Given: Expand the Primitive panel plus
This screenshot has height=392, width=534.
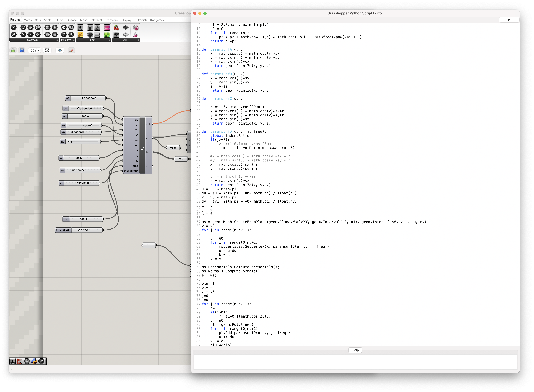Looking at the screenshot, I should [74, 40].
